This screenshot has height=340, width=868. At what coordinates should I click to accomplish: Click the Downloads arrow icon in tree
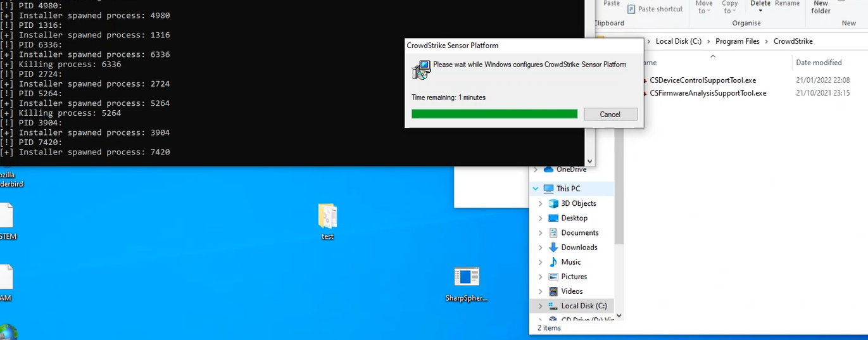553,247
